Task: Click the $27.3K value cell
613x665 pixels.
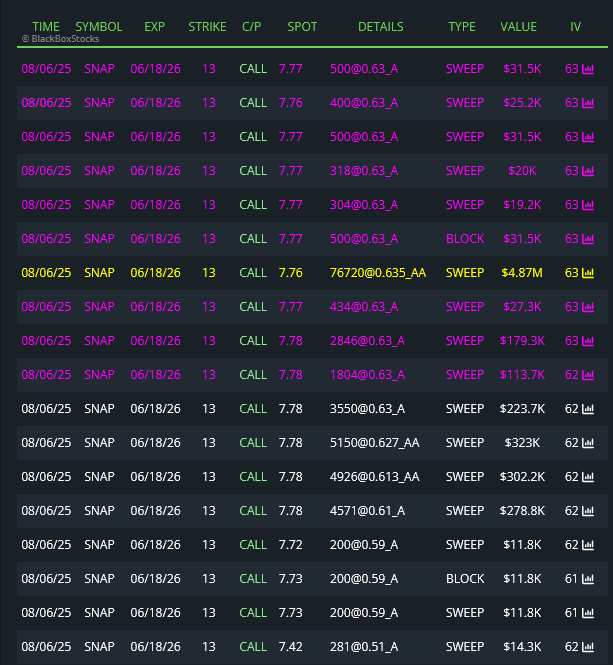Action: [522, 307]
